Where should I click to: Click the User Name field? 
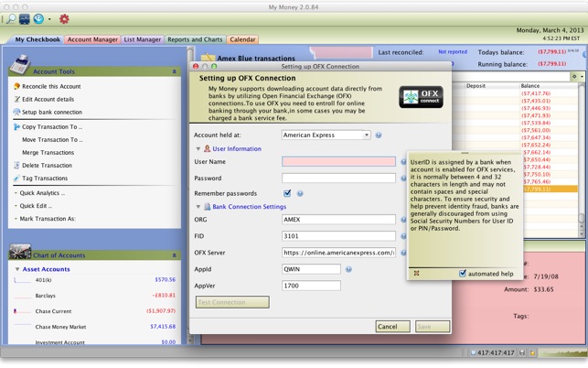point(338,161)
